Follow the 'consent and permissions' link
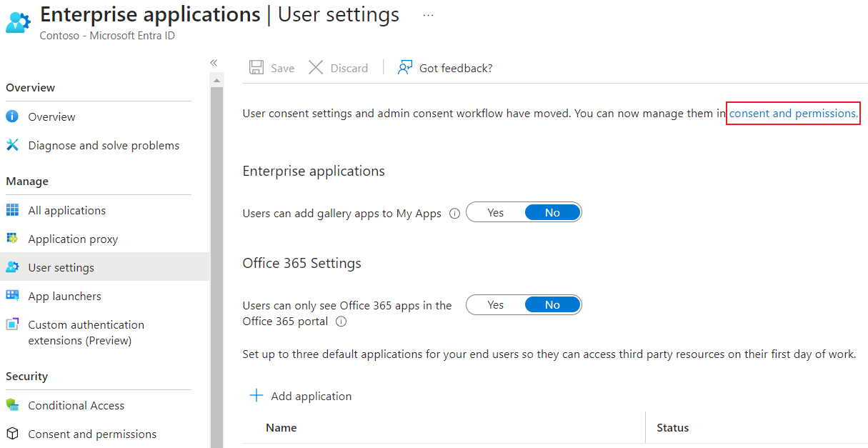The image size is (868, 448). pyautogui.click(x=792, y=113)
